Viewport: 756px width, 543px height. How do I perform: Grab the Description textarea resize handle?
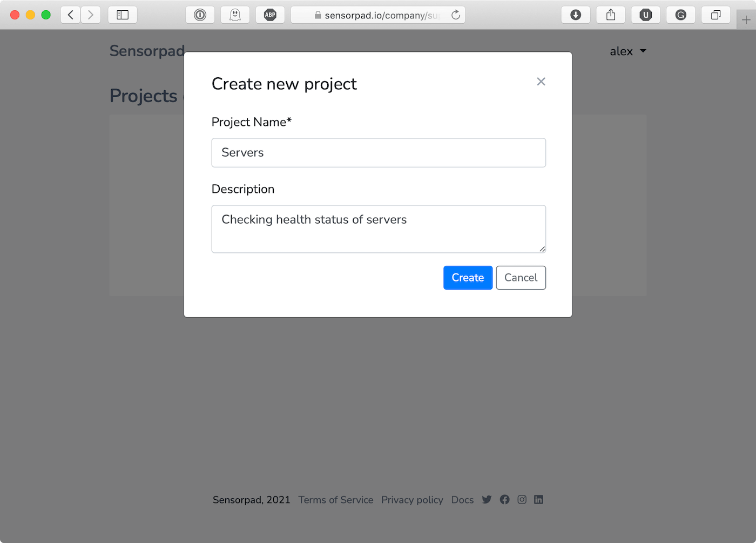pyautogui.click(x=542, y=249)
